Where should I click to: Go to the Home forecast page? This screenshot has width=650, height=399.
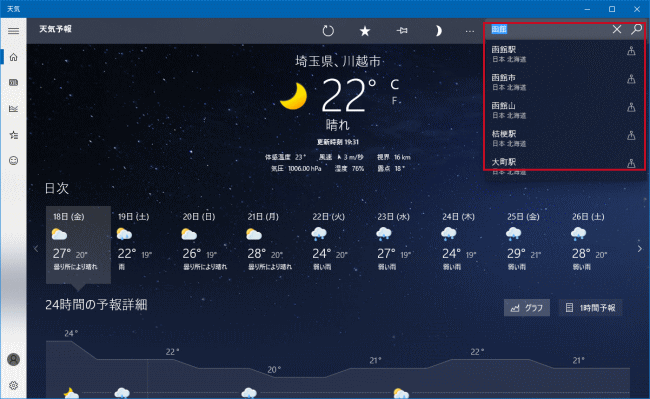tap(13, 57)
